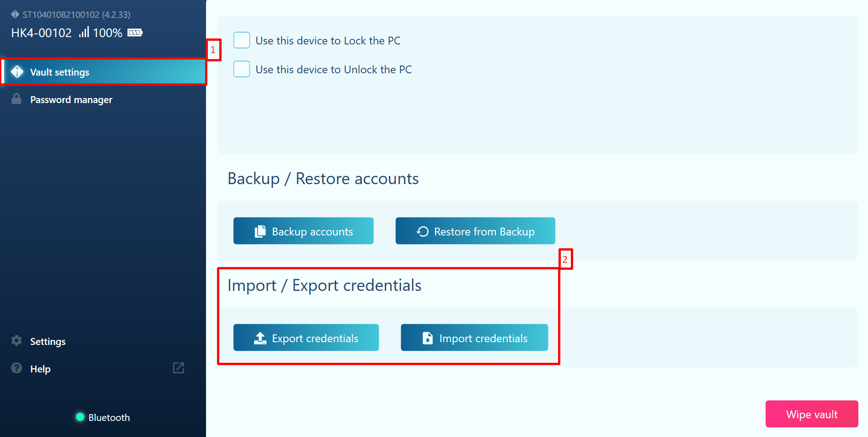
Task: Open the Vault settings menu item
Action: [x=60, y=72]
